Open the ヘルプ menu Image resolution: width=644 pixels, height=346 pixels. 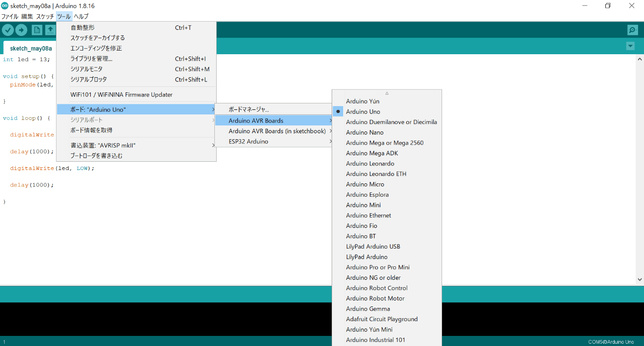[81, 16]
